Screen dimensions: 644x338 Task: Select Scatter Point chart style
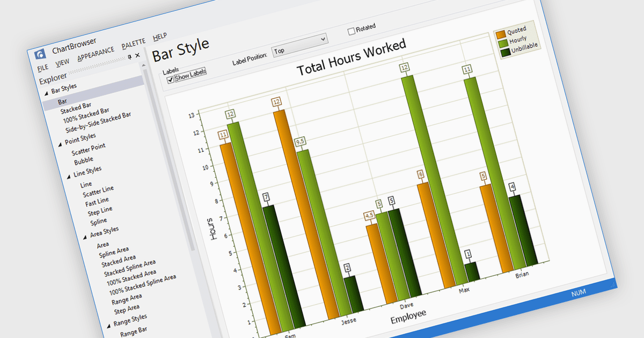click(89, 149)
